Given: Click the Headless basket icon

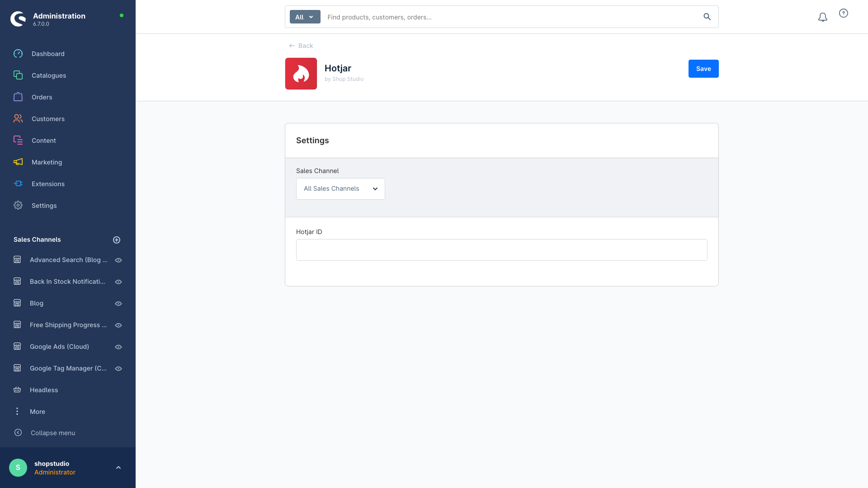Looking at the screenshot, I should [x=17, y=390].
